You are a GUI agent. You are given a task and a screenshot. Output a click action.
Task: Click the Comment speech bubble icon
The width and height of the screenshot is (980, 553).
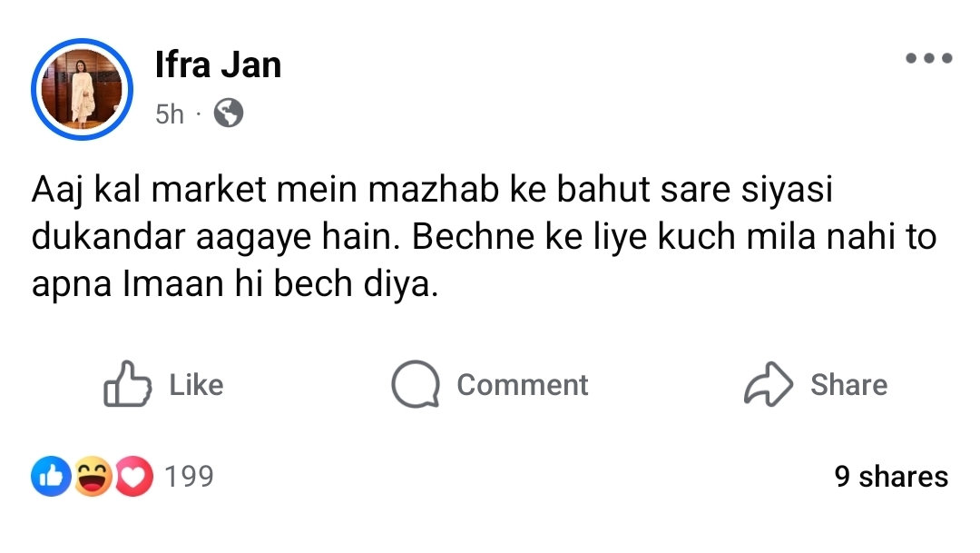pos(415,385)
